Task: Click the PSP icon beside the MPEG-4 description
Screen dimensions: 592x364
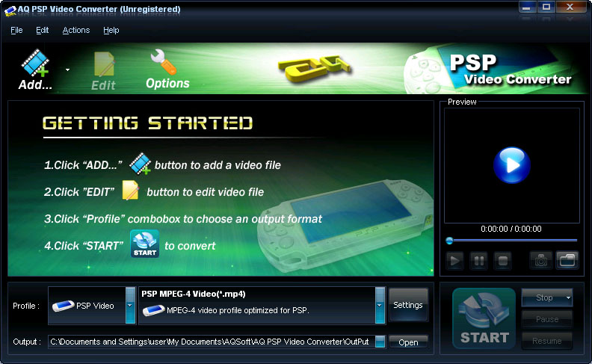Action: point(154,310)
